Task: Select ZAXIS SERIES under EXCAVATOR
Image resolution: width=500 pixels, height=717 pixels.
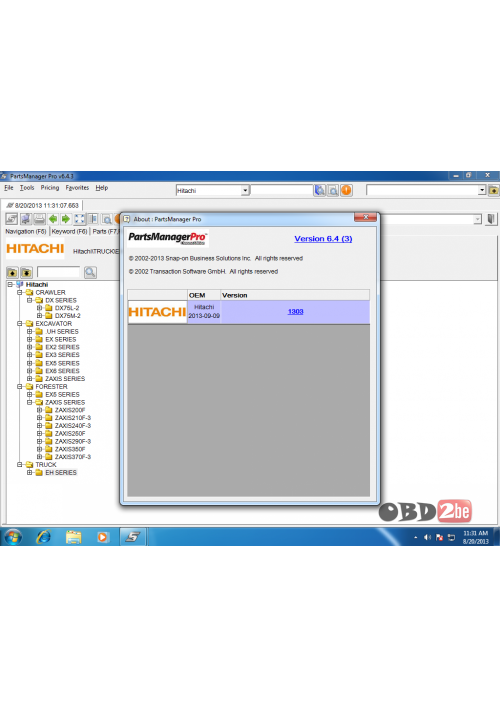Action: (x=65, y=379)
